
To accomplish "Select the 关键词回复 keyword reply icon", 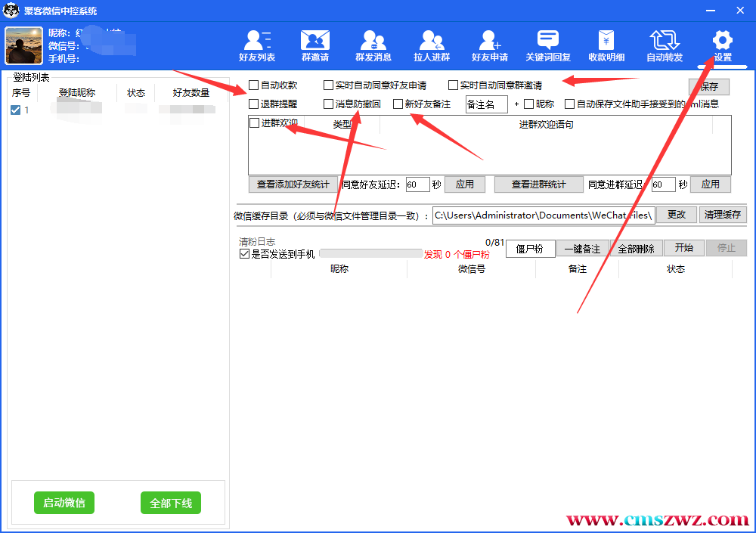I will coord(548,45).
